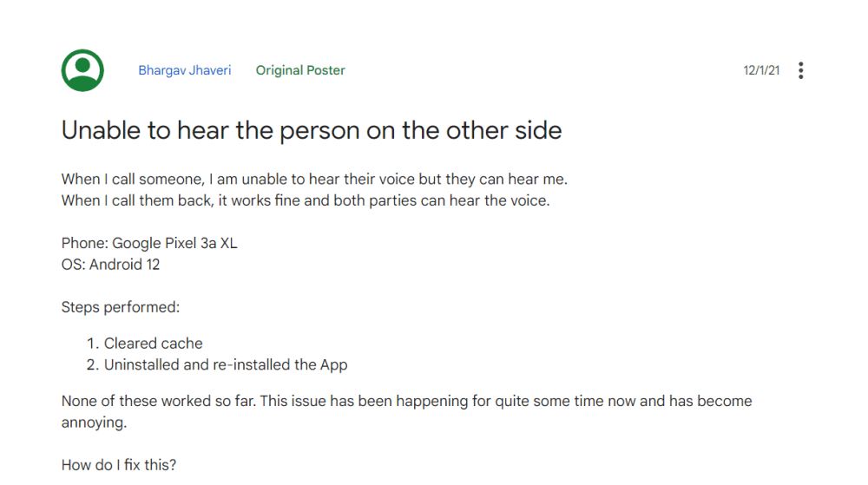Click the "Cleared cache" list item
Image resolution: width=868 pixels, height=485 pixels.
154,344
